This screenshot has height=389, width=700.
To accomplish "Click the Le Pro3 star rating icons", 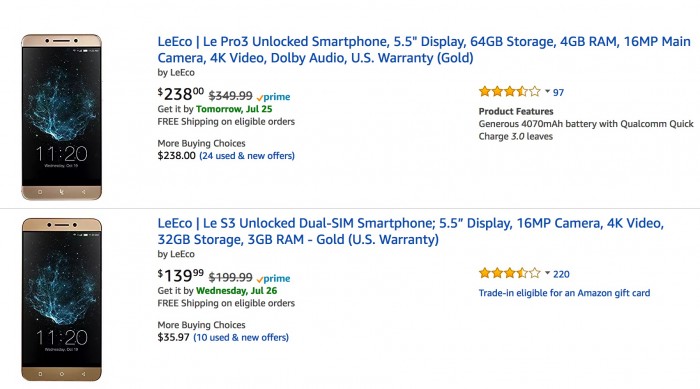I will (x=509, y=92).
